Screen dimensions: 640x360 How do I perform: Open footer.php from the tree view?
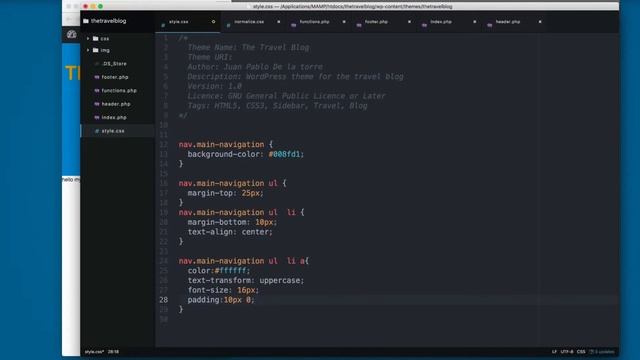click(115, 77)
